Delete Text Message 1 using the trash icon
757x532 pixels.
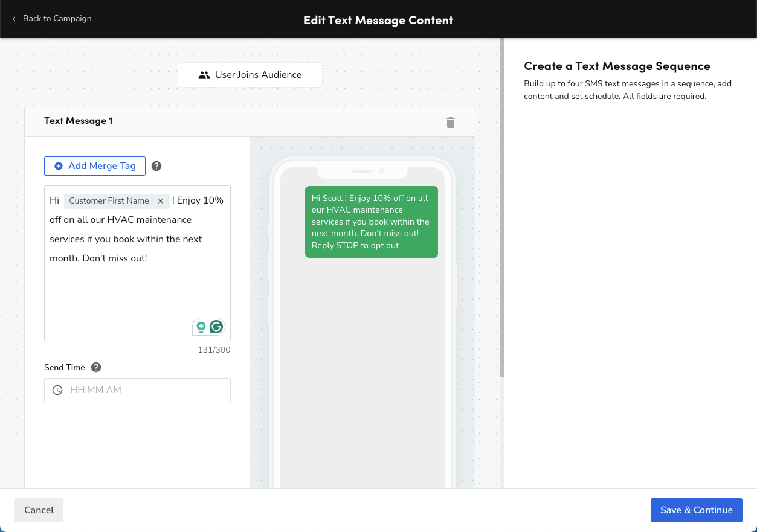tap(450, 122)
